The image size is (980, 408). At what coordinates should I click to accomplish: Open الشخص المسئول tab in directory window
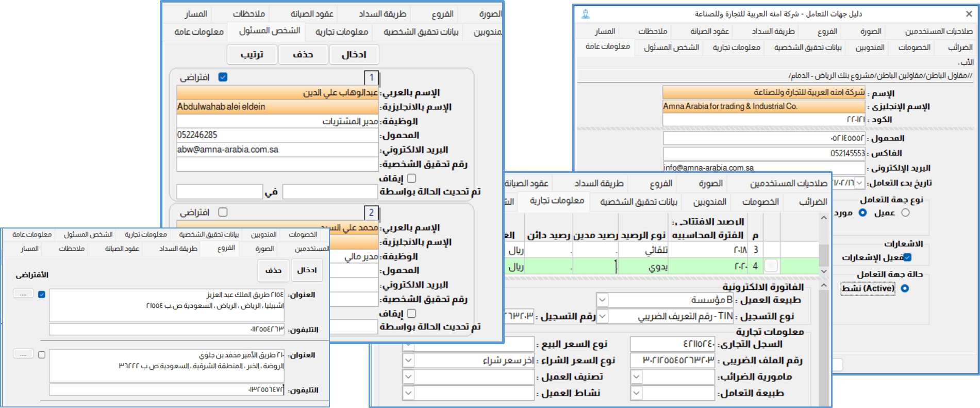(671, 47)
